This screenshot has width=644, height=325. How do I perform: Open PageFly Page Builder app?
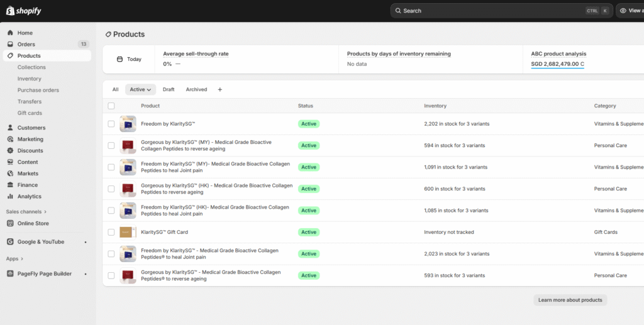point(44,273)
